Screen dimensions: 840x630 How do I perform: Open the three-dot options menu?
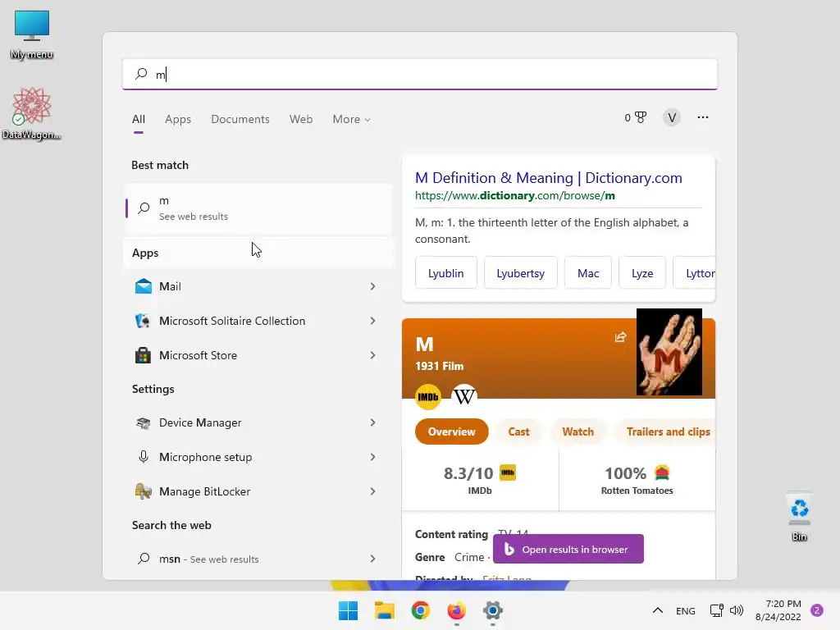[x=703, y=117]
